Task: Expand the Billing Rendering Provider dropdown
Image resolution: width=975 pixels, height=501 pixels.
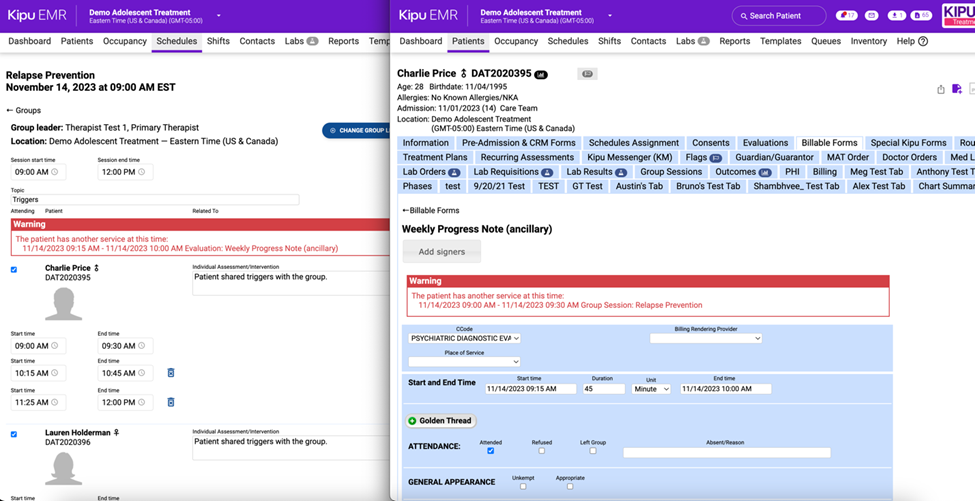Action: tap(705, 338)
